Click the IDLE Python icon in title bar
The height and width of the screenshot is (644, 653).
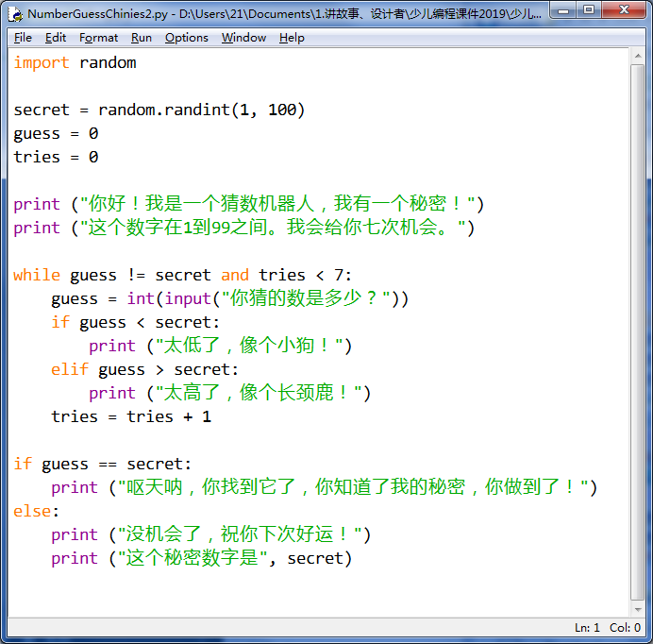tap(16, 14)
